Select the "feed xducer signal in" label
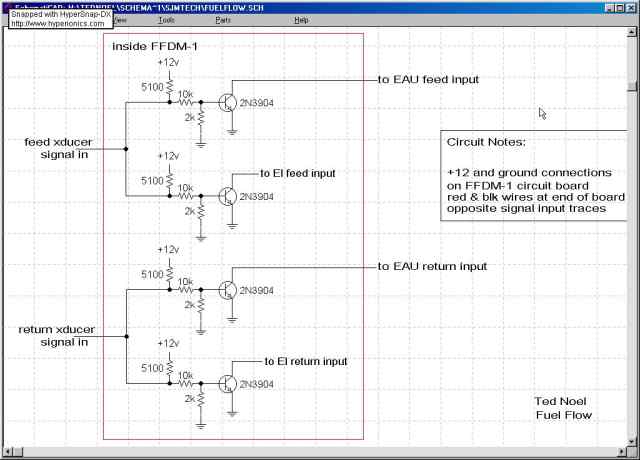 pyautogui.click(x=57, y=148)
